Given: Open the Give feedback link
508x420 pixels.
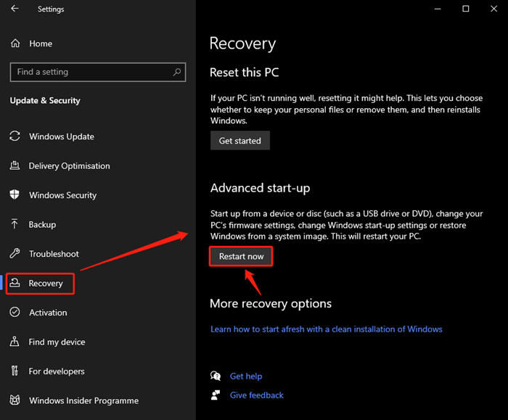Looking at the screenshot, I should tap(257, 395).
